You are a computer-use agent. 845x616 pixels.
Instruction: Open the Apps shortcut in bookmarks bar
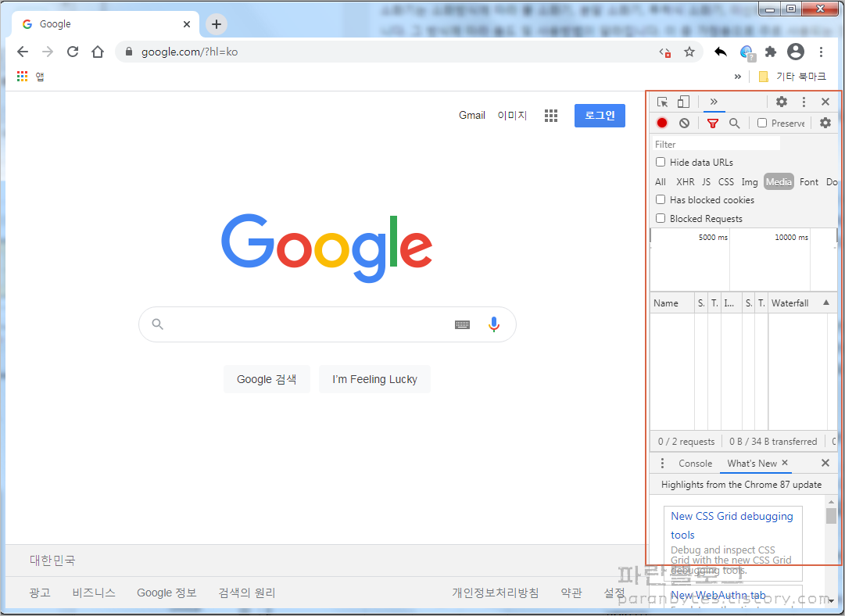30,77
